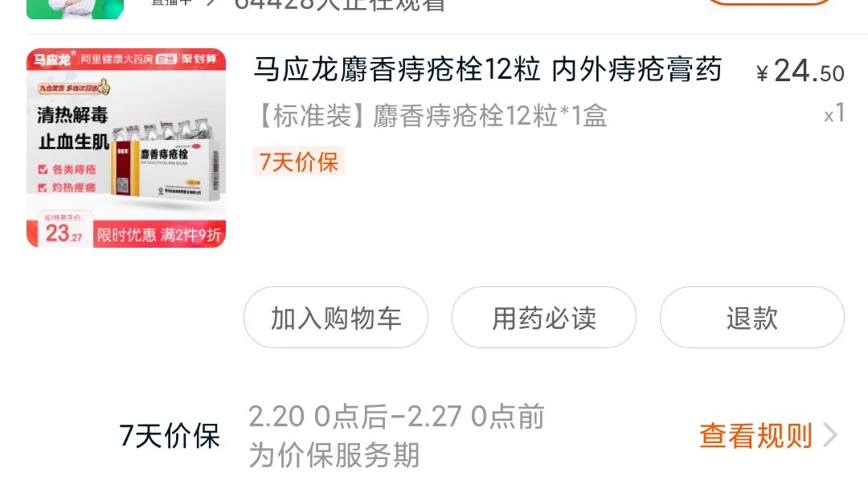Open the live stream host avatar

click(x=76, y=9)
